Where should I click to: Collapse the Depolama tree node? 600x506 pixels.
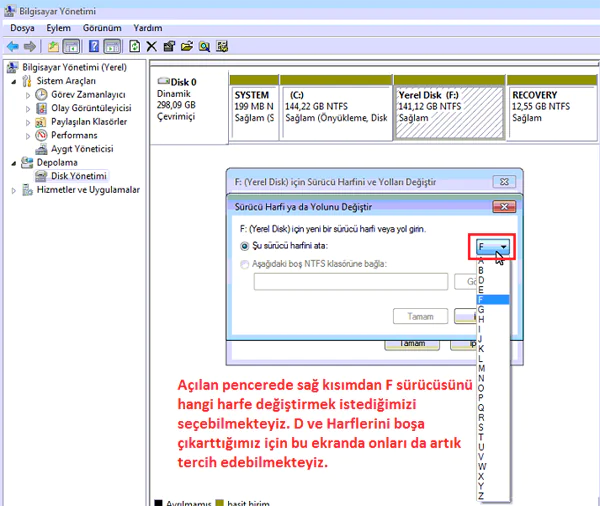pyautogui.click(x=14, y=163)
